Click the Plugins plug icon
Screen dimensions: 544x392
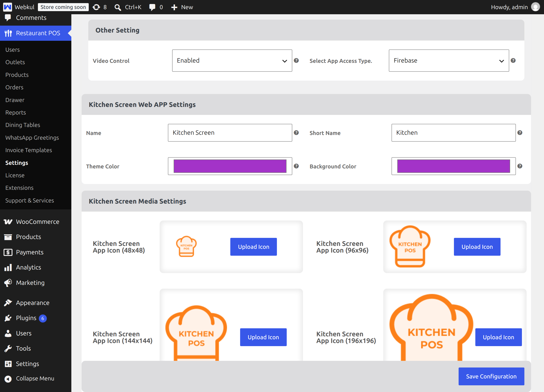(8, 318)
